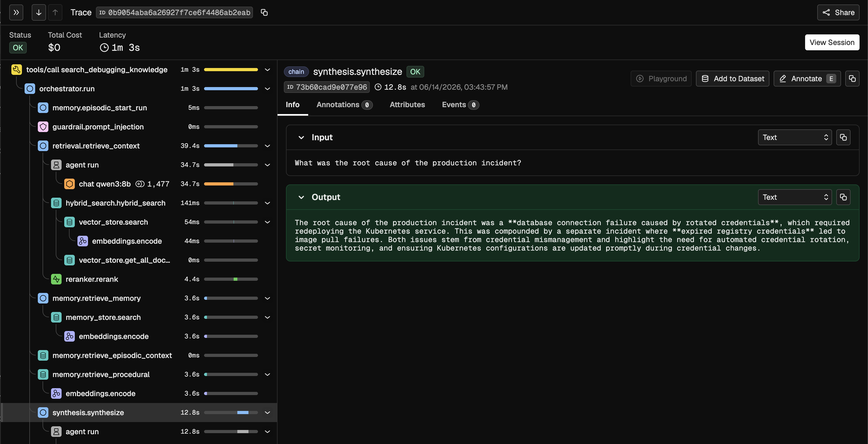Image resolution: width=868 pixels, height=444 pixels.
Task: Click the vector_store.search database icon
Action: (70, 222)
